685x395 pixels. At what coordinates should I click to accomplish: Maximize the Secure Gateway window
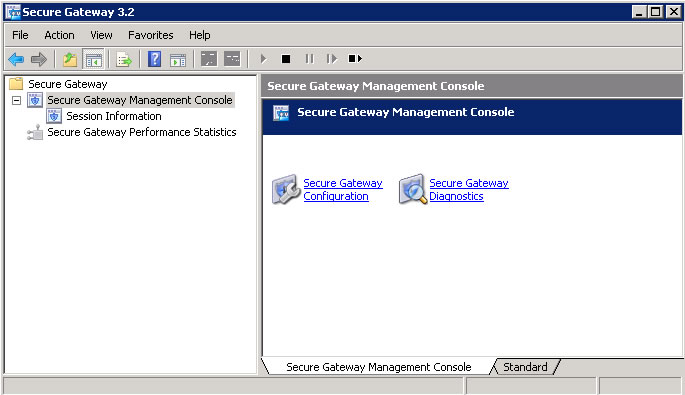click(x=656, y=12)
